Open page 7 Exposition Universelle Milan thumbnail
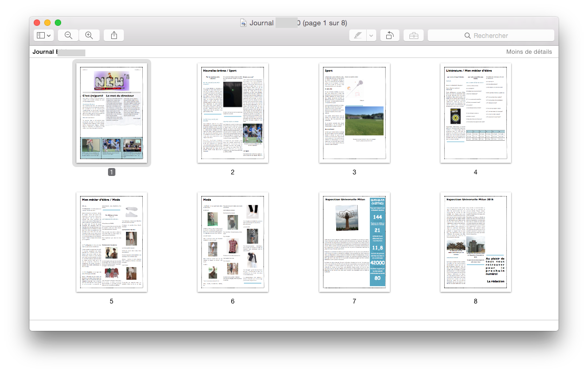 click(354, 241)
